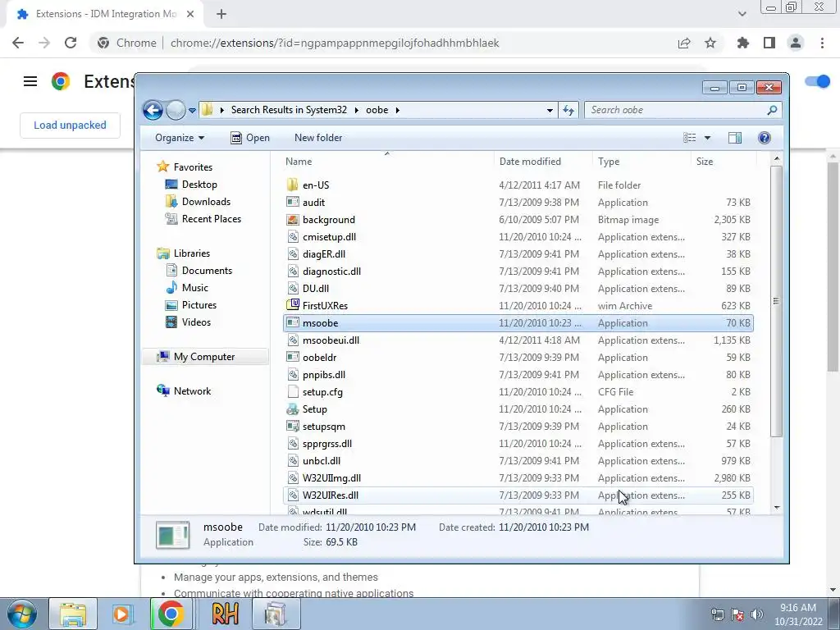Select W32UIImg.dll file
840x630 pixels.
pyautogui.click(x=331, y=478)
